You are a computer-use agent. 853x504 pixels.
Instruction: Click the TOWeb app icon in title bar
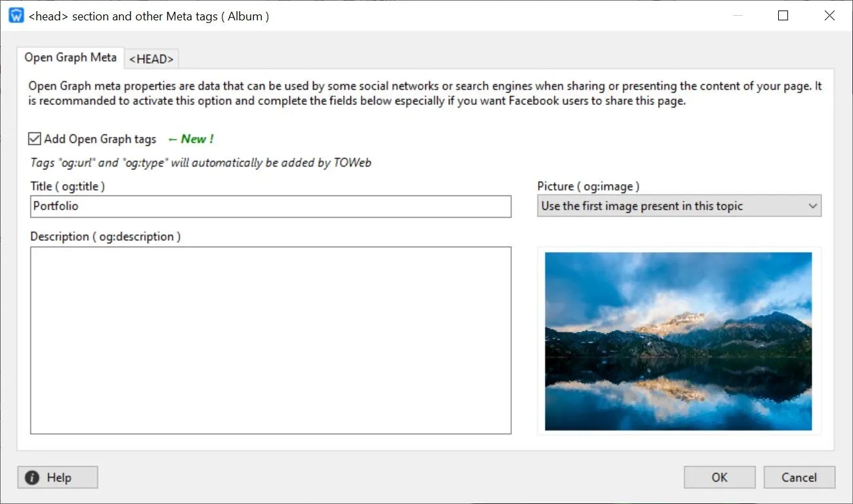click(x=16, y=16)
